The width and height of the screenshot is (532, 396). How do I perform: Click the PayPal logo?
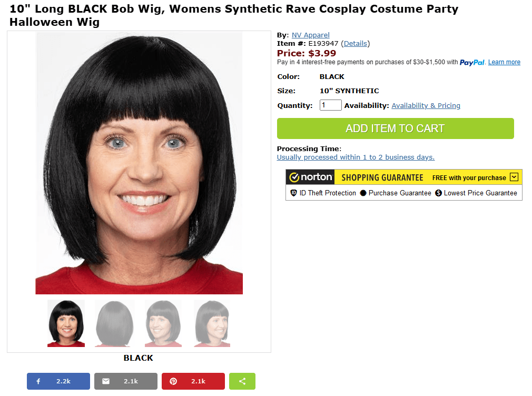tap(472, 62)
